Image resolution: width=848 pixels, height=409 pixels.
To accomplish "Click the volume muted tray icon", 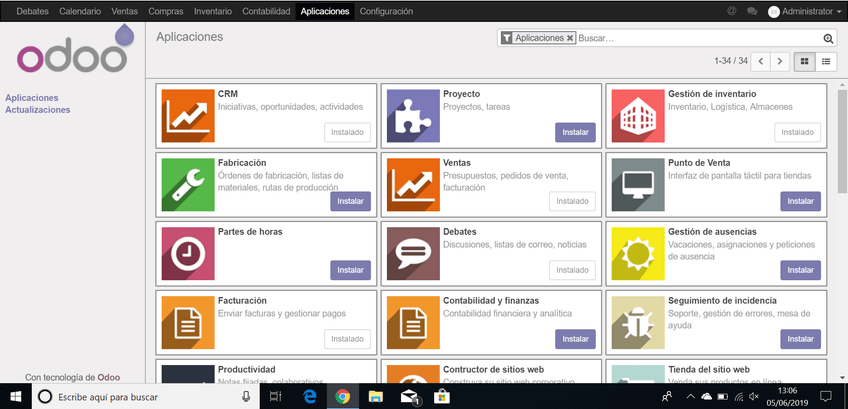I will pos(754,397).
